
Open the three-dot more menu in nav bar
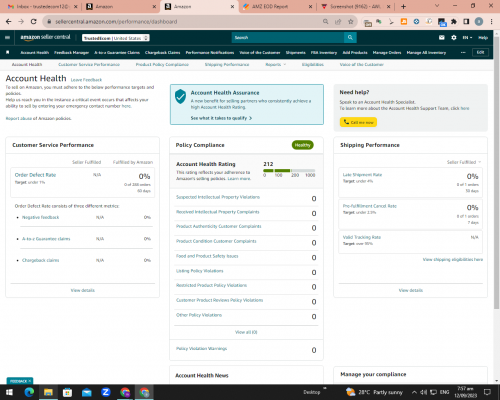(x=463, y=52)
